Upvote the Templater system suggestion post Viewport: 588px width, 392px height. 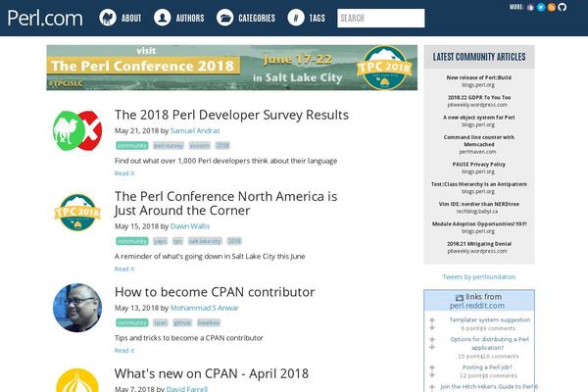coord(432,320)
